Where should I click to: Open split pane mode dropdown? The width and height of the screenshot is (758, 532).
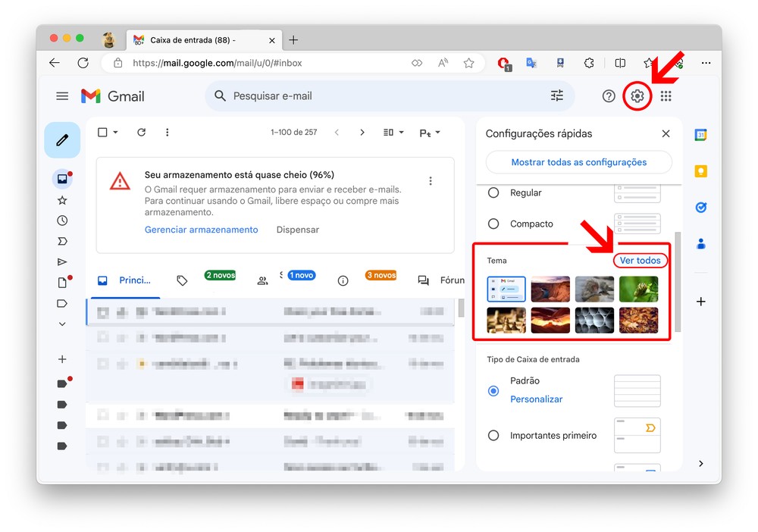pos(393,133)
